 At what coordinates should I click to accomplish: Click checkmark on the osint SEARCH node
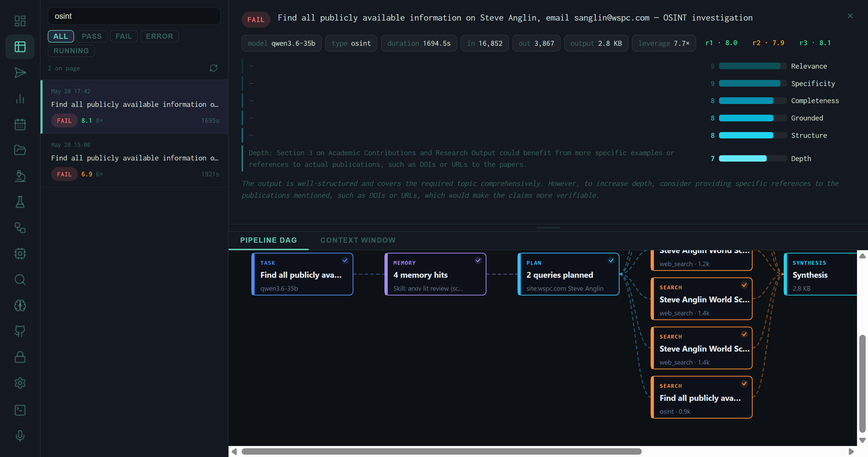[744, 383]
